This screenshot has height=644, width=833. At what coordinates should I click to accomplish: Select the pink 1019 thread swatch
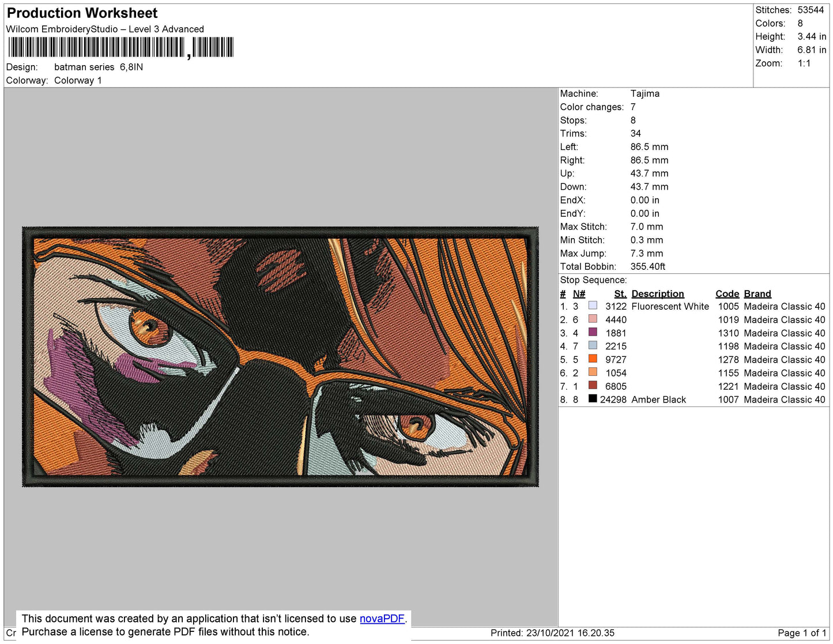pyautogui.click(x=593, y=319)
